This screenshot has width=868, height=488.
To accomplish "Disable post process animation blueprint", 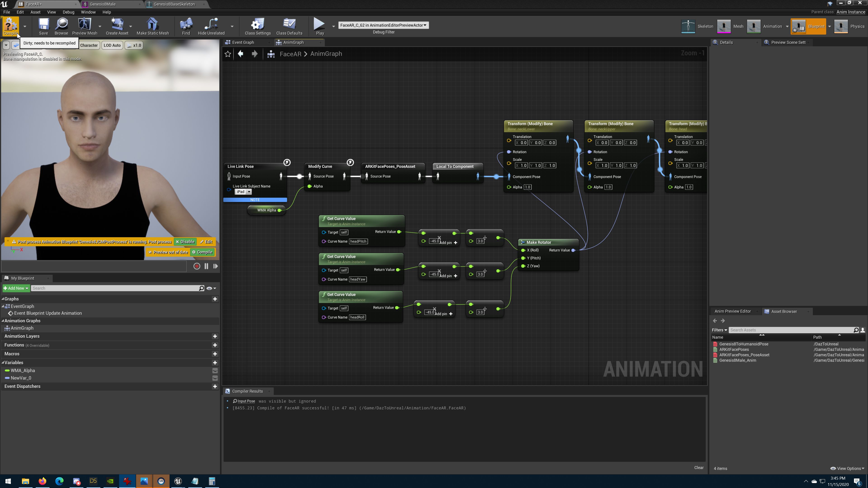I will point(185,242).
